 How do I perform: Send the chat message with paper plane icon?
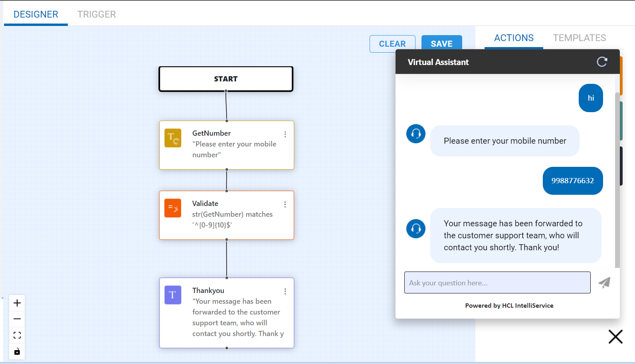(604, 283)
